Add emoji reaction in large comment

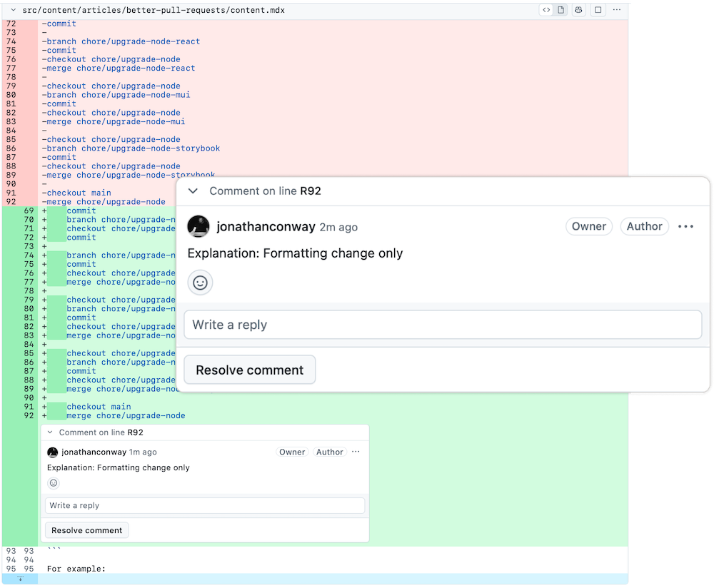tap(201, 283)
